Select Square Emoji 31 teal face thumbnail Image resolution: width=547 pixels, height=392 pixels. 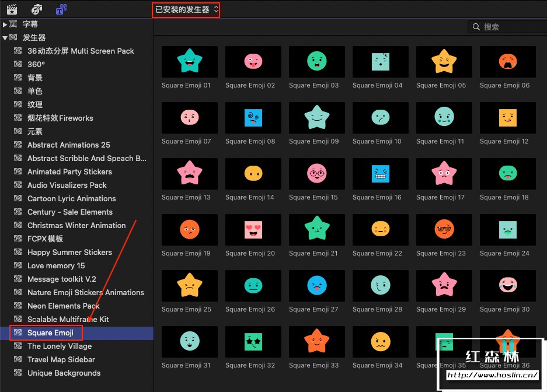(189, 342)
